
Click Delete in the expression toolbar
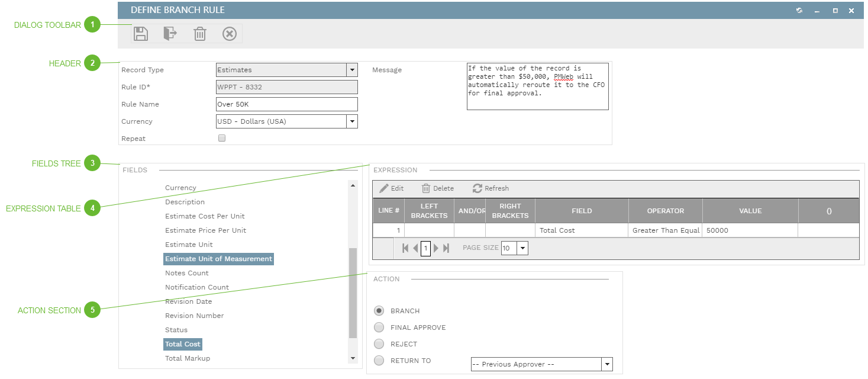pyautogui.click(x=437, y=188)
